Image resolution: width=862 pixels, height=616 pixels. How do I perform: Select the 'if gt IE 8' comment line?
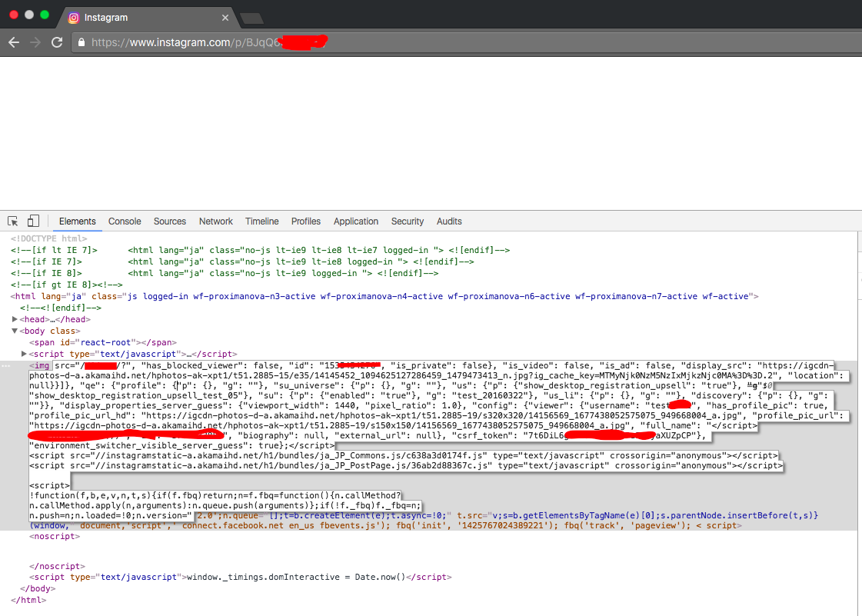67,285
